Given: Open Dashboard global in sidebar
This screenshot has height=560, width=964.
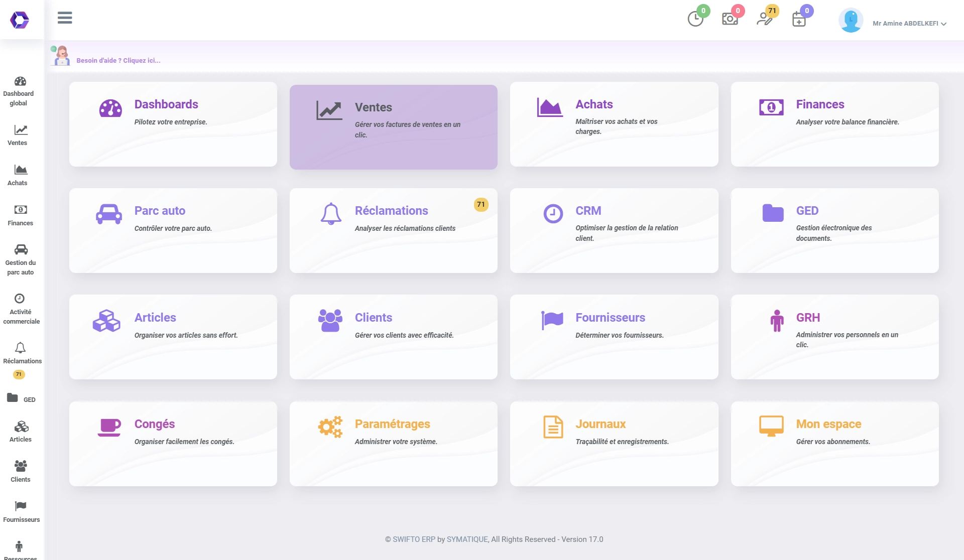Looking at the screenshot, I should (x=20, y=91).
